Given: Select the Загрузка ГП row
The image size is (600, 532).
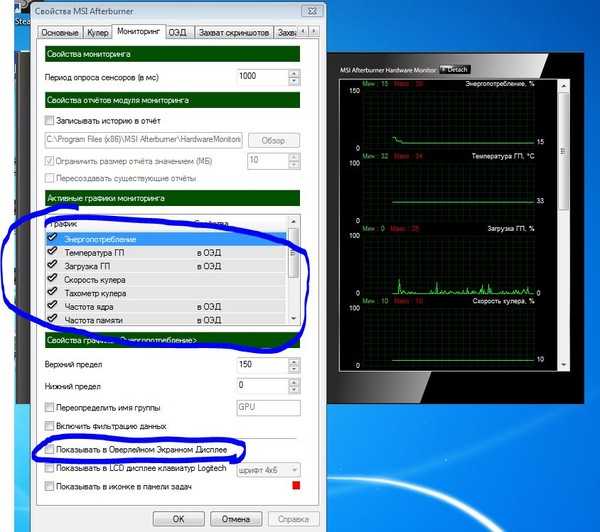Looking at the screenshot, I should pos(166,266).
